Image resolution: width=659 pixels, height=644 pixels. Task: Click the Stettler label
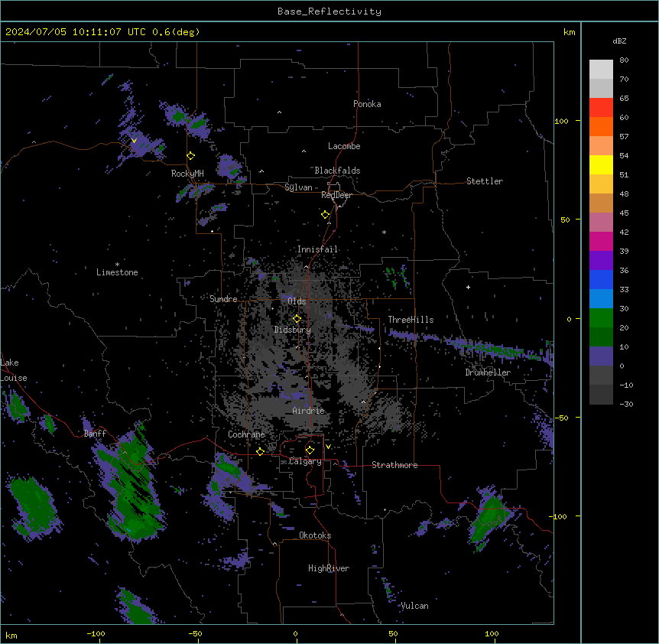(485, 181)
